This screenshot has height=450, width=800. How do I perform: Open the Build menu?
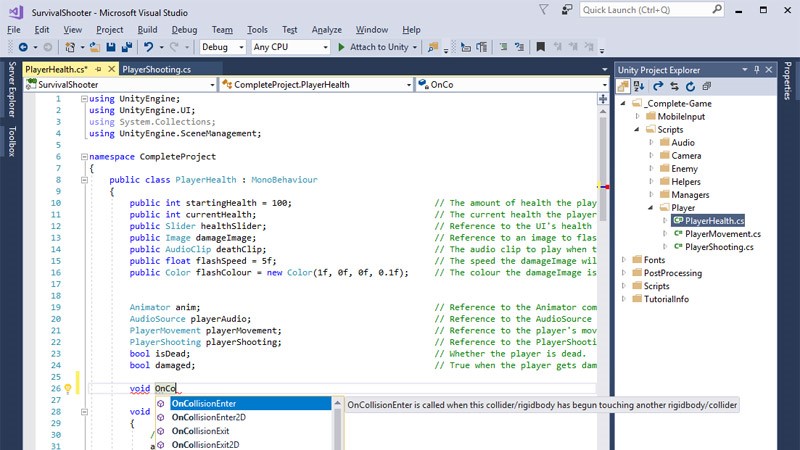click(x=147, y=30)
